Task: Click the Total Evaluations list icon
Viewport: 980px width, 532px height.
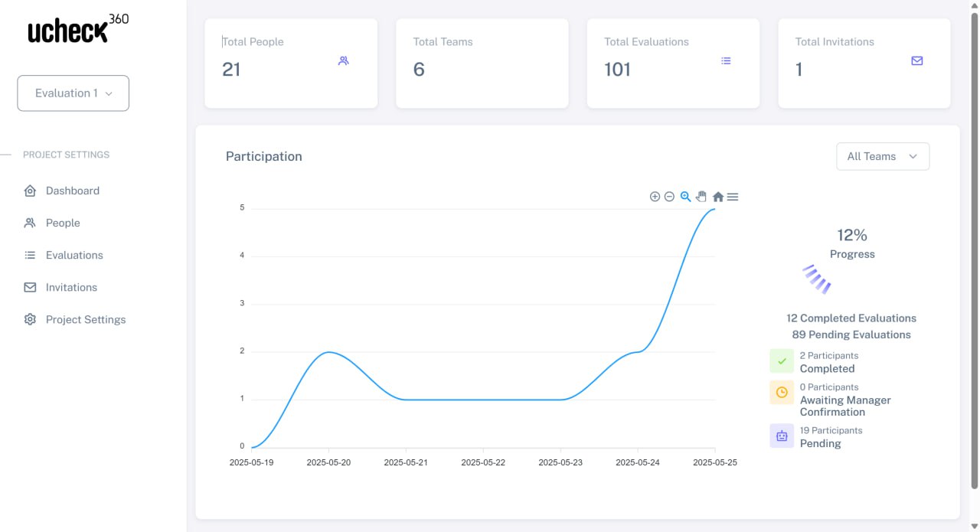Action: click(x=726, y=60)
